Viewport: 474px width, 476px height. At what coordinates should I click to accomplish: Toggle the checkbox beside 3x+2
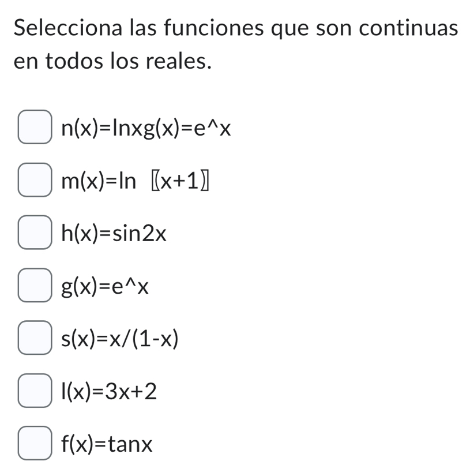point(35,391)
